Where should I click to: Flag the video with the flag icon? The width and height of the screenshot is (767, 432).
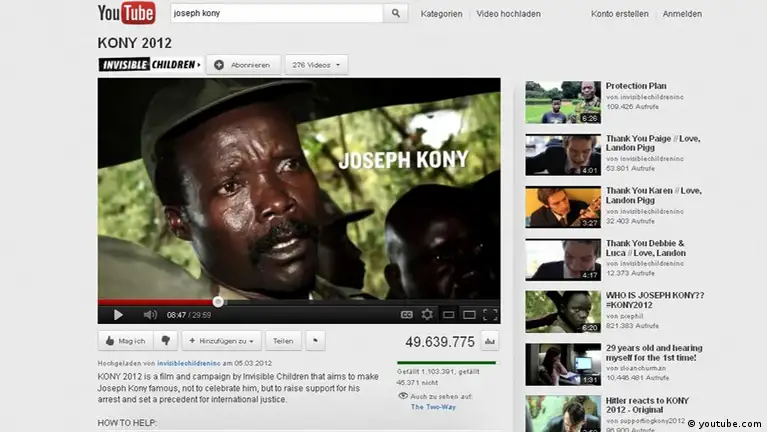tap(315, 340)
